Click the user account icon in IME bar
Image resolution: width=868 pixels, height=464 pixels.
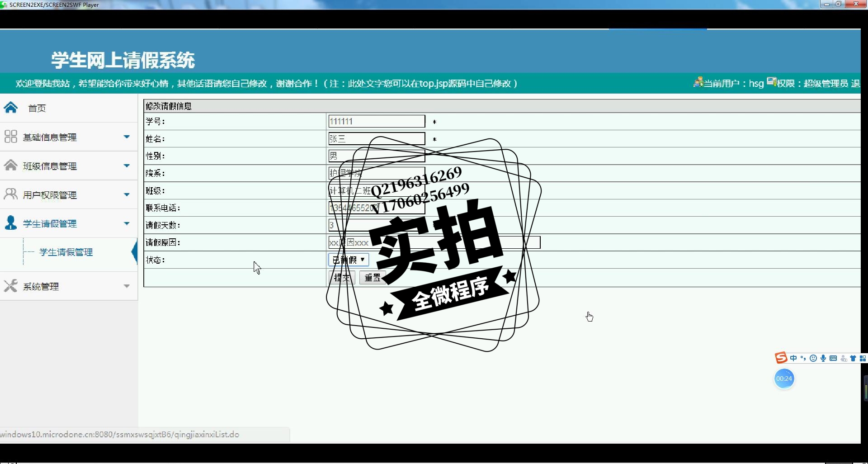point(844,358)
